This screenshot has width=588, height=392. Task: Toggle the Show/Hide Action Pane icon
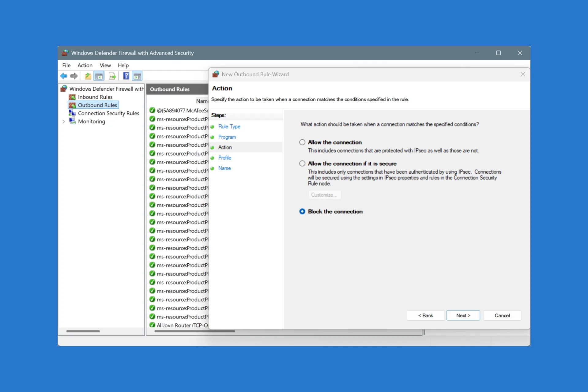pyautogui.click(x=137, y=76)
